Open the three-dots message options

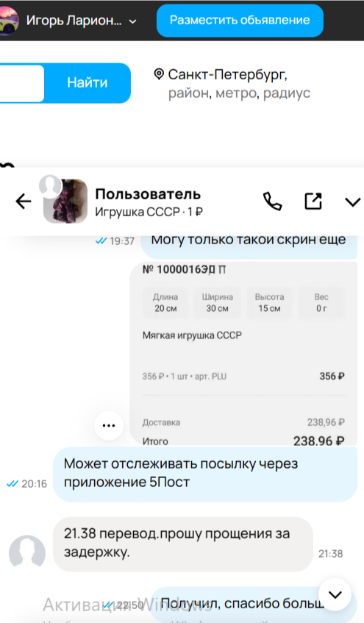point(109,426)
